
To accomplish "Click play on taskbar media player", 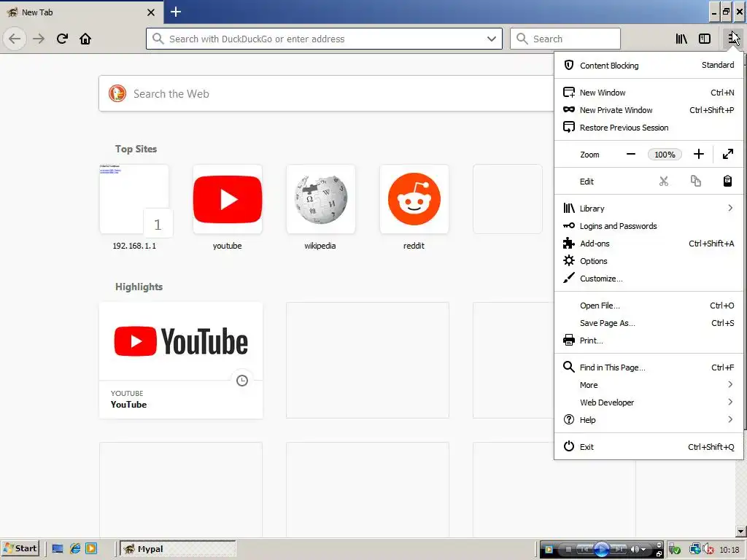I will (x=602, y=549).
